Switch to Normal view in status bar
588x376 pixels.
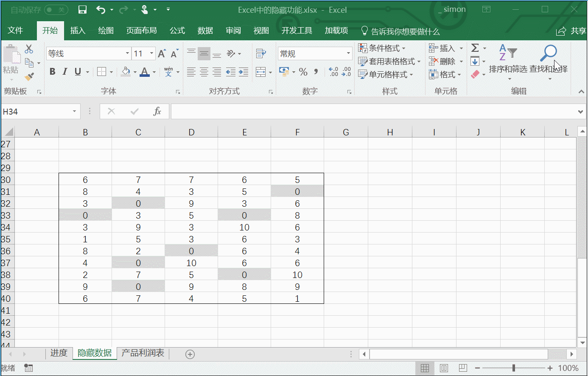point(425,368)
